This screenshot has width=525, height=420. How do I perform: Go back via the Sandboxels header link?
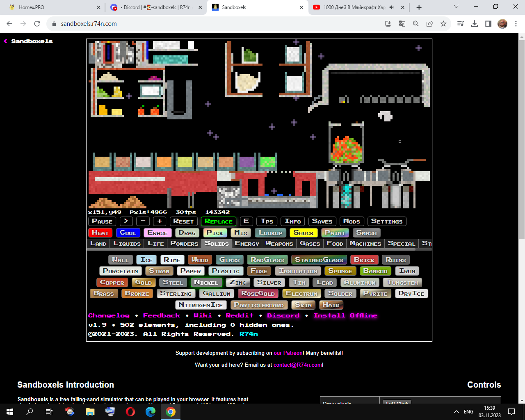pos(28,41)
